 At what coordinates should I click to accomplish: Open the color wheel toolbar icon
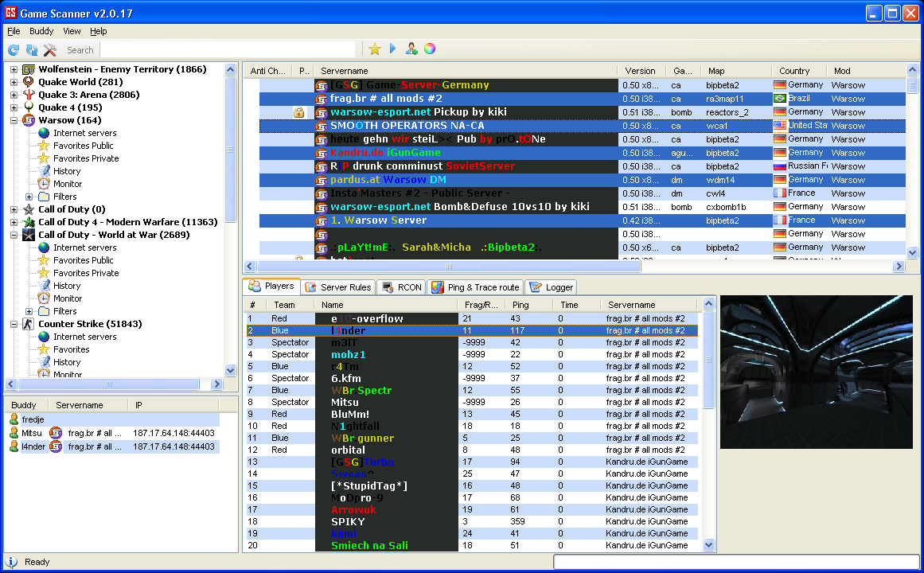point(430,49)
